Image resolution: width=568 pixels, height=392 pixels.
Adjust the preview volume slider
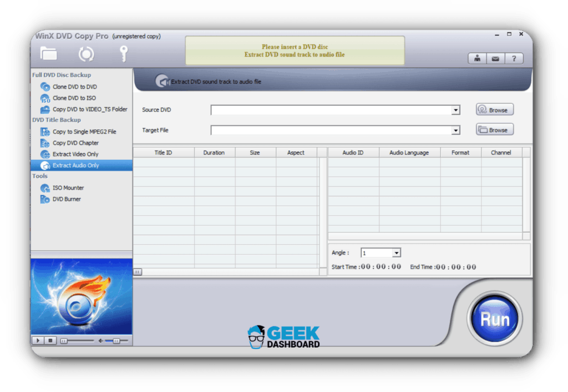[117, 340]
